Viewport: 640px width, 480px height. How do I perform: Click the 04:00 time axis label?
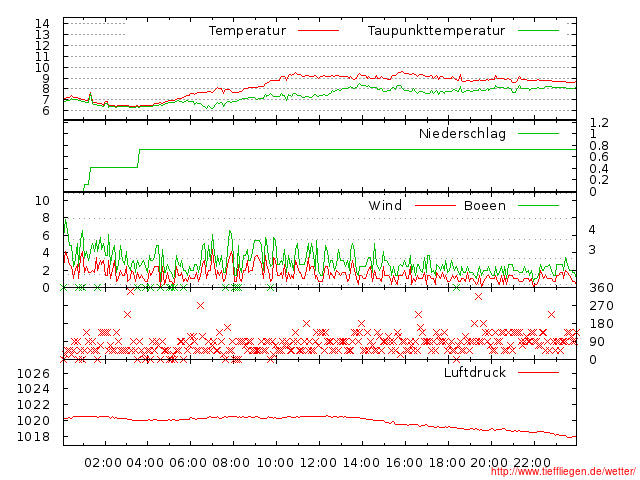[145, 463]
